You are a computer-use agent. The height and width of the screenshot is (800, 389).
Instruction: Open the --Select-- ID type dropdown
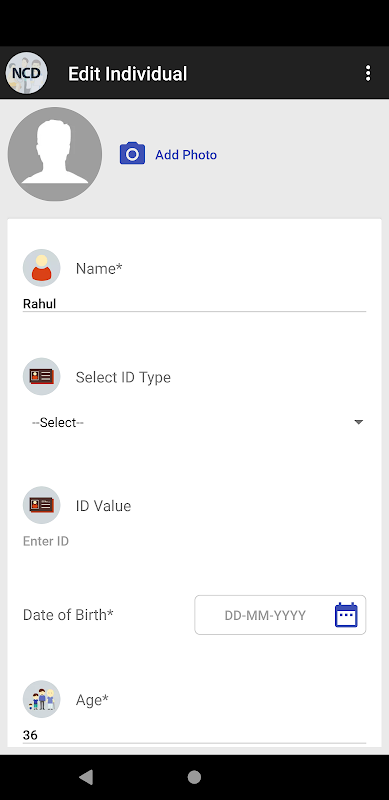194,422
